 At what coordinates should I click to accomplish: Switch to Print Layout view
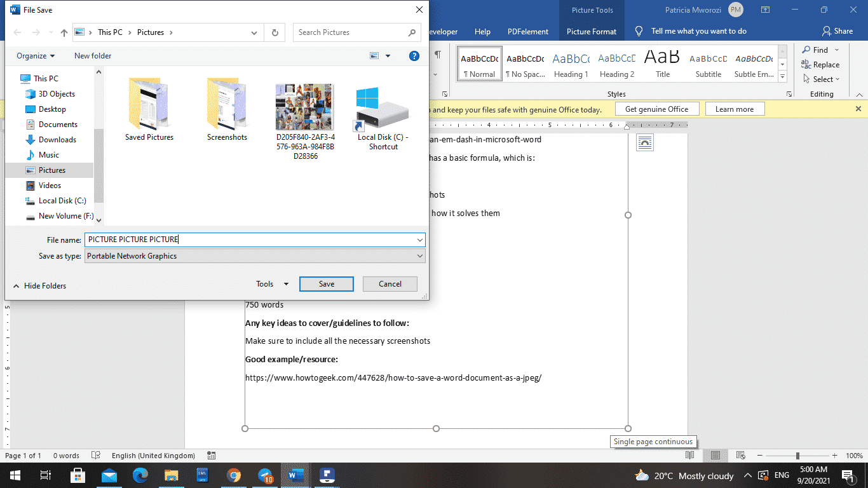715,456
